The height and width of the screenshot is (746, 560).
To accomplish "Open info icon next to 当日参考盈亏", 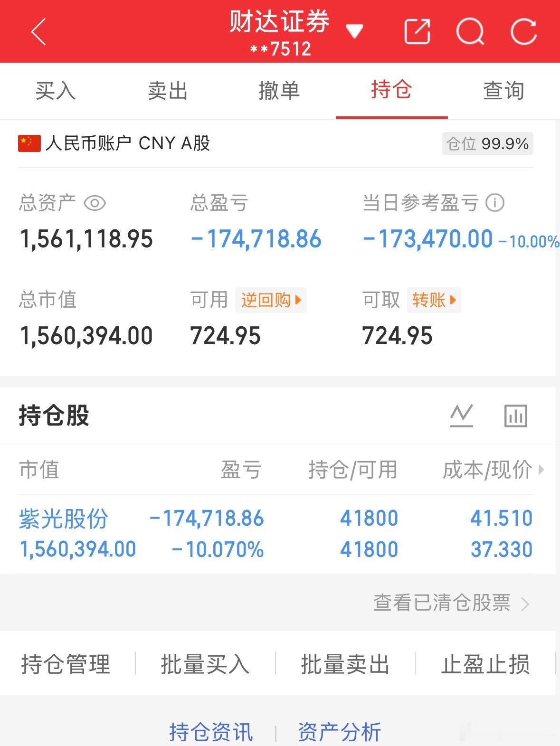I will point(495,203).
